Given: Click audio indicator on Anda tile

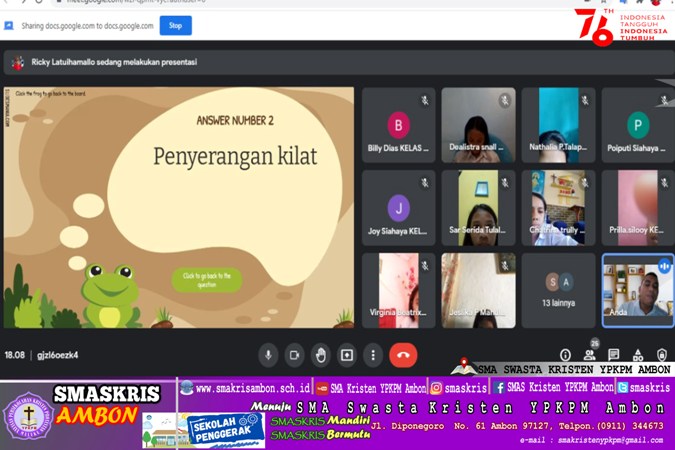Looking at the screenshot, I should pyautogui.click(x=664, y=266).
